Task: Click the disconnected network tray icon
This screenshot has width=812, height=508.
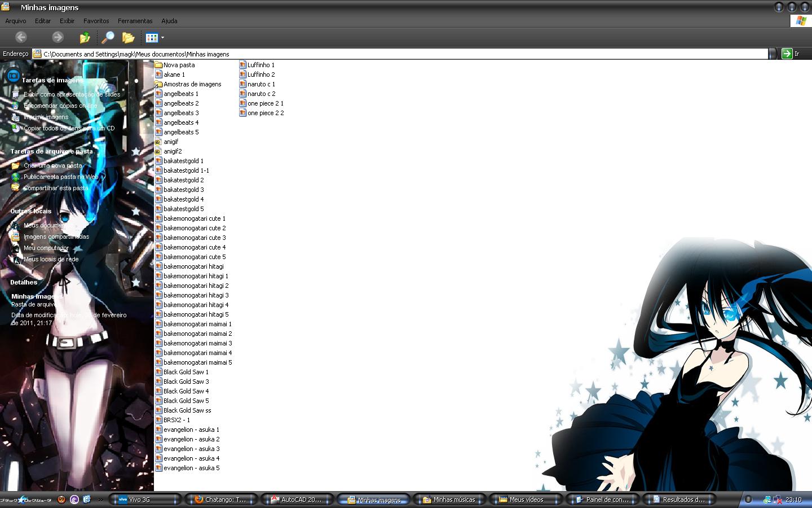Action: [778, 500]
